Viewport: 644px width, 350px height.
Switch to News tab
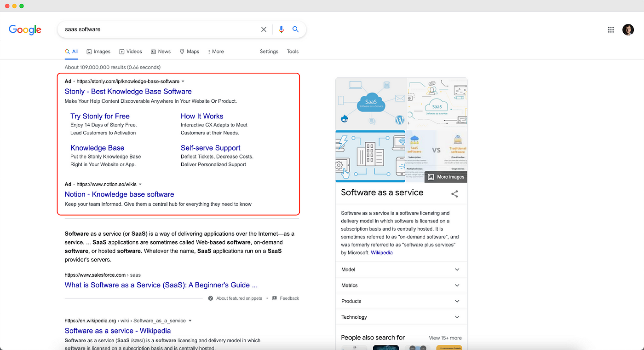click(x=161, y=52)
